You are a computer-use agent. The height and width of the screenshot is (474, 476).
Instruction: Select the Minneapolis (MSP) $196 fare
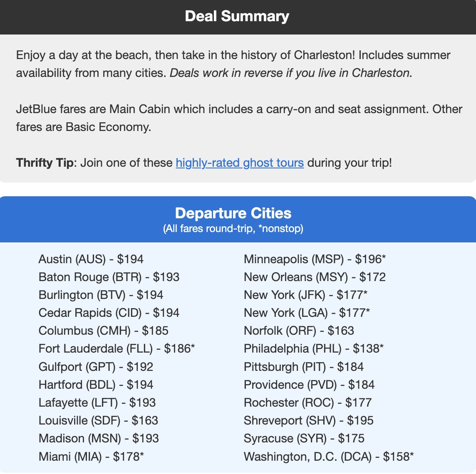(315, 259)
